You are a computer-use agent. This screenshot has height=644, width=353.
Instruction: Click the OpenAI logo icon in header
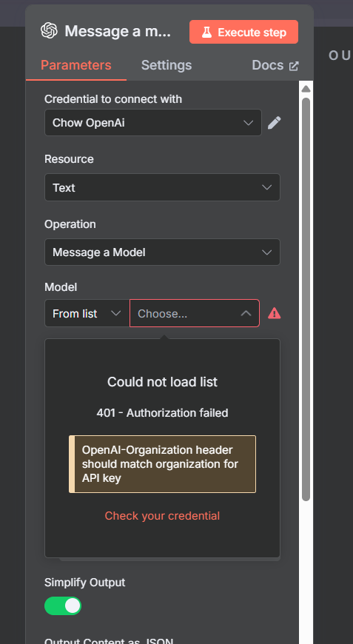coord(49,31)
